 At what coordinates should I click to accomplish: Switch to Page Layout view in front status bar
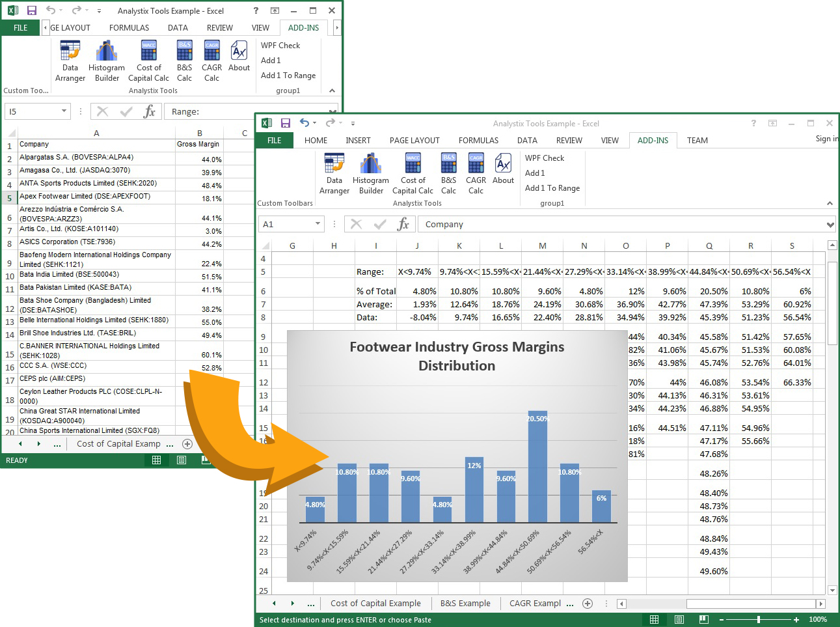(679, 620)
